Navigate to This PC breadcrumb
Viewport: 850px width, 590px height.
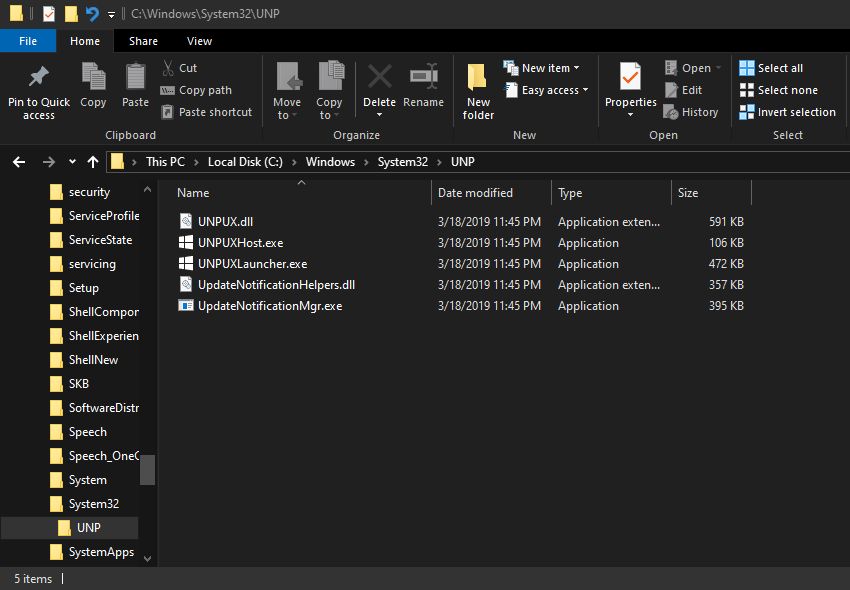point(165,162)
